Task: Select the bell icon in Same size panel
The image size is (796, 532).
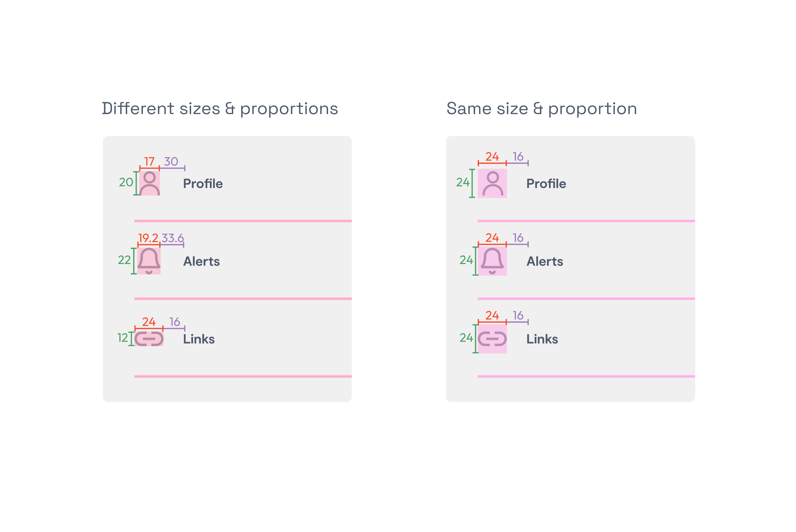Action: tap(492, 261)
